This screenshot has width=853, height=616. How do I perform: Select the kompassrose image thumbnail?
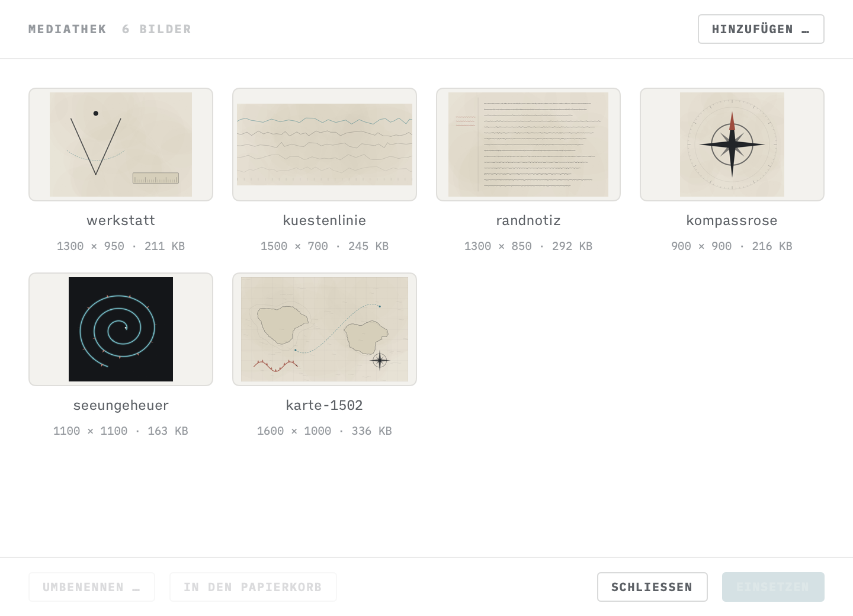tap(732, 145)
